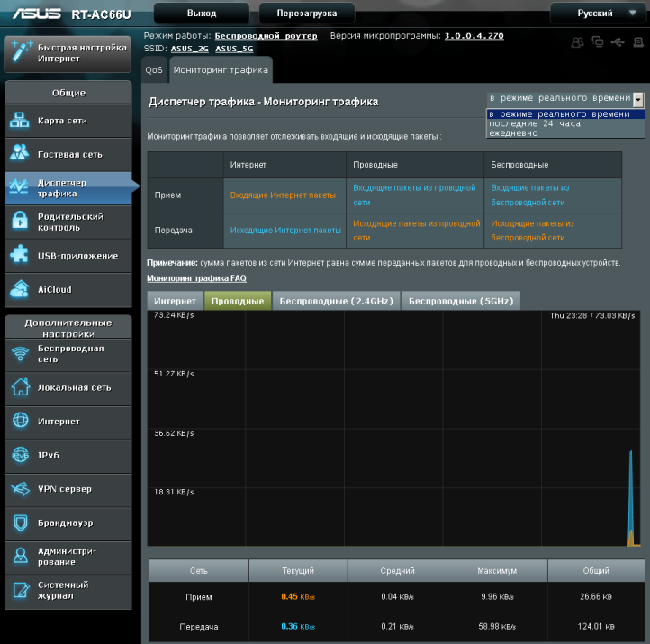The width and height of the screenshot is (650, 644).
Task: Click the Firewall shield icon (Брандмауэр)
Action: pyautogui.click(x=21, y=522)
